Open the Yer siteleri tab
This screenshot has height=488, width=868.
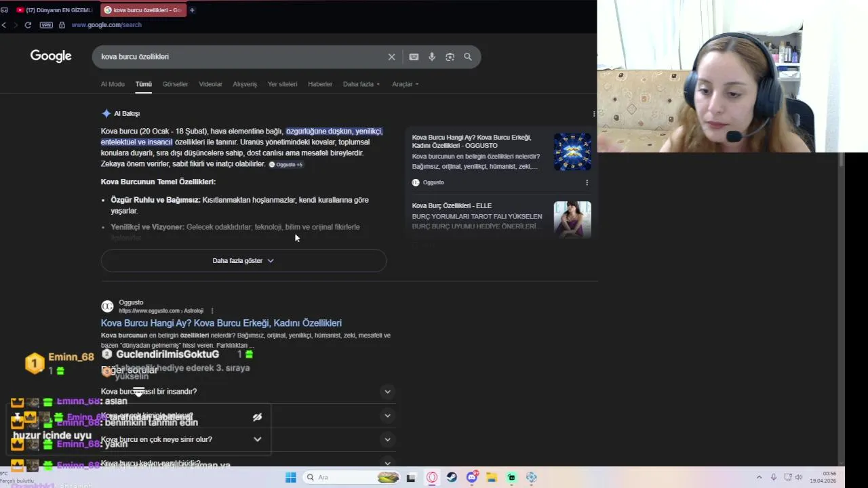(282, 84)
